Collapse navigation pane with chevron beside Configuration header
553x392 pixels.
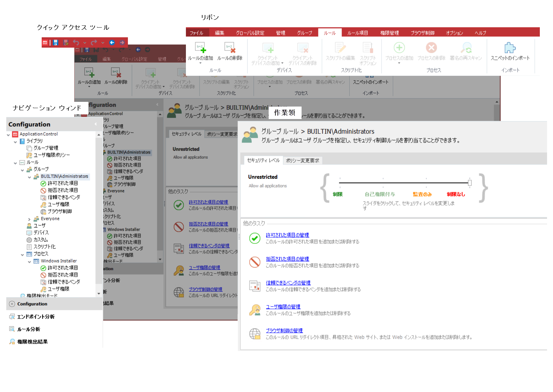pos(96,124)
